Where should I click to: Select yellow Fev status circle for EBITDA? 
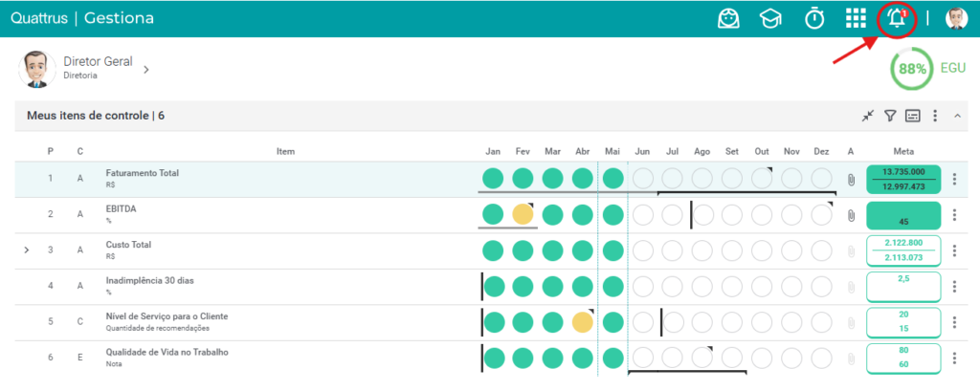pos(523,214)
